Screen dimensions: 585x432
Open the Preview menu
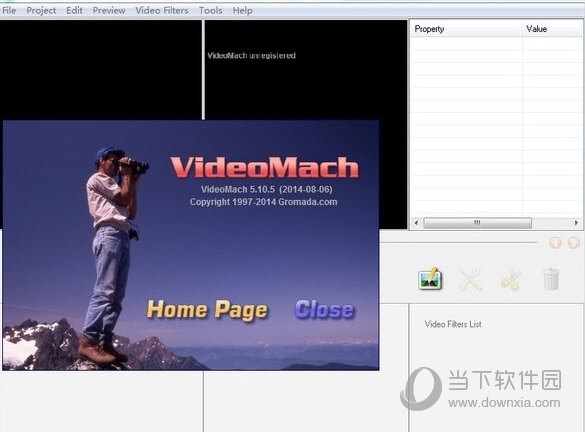click(109, 10)
